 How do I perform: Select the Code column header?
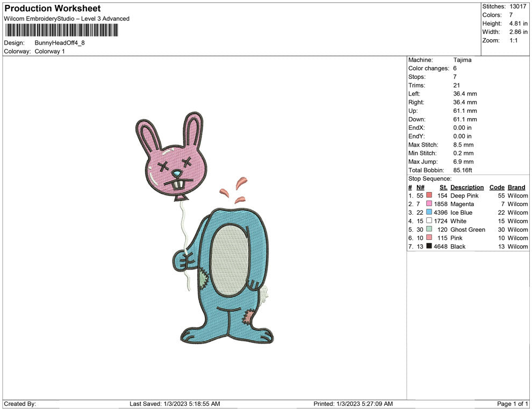(497, 187)
